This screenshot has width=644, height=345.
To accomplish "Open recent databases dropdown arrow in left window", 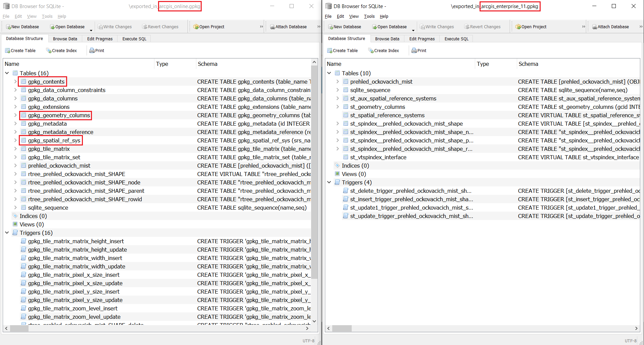I will point(91,30).
